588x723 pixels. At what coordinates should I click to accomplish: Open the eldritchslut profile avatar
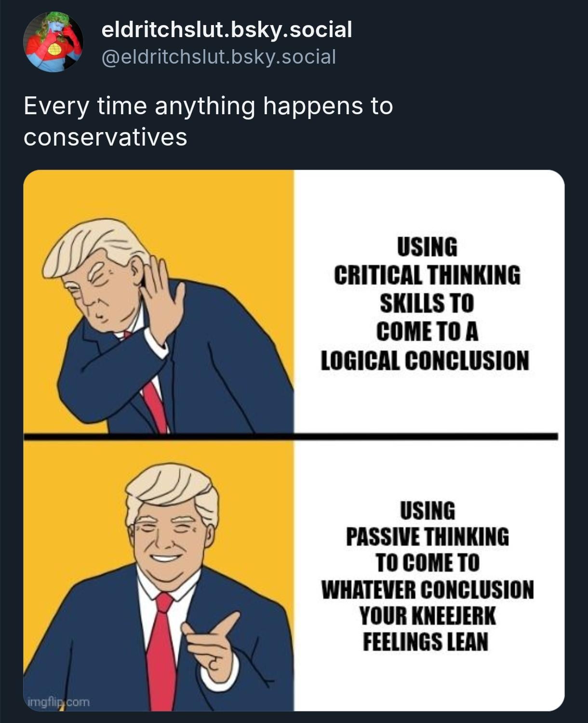click(x=53, y=42)
